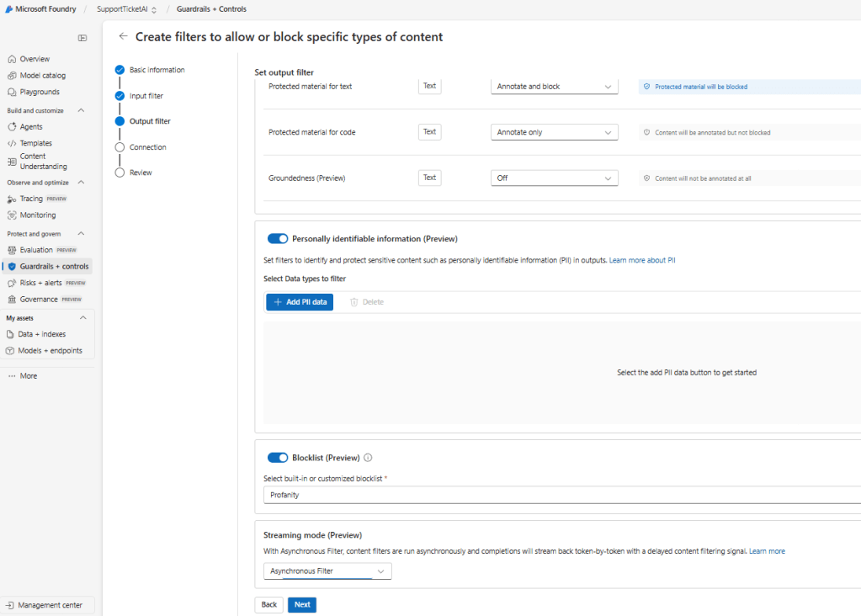Select the Connection step circle
This screenshot has width=861, height=616.
[120, 147]
